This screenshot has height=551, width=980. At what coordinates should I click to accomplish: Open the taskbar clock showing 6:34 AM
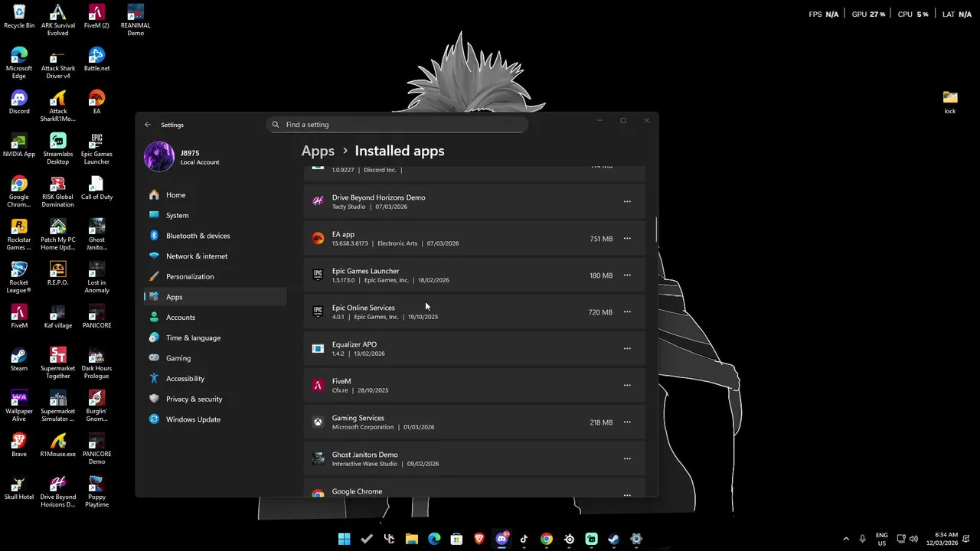(942, 539)
